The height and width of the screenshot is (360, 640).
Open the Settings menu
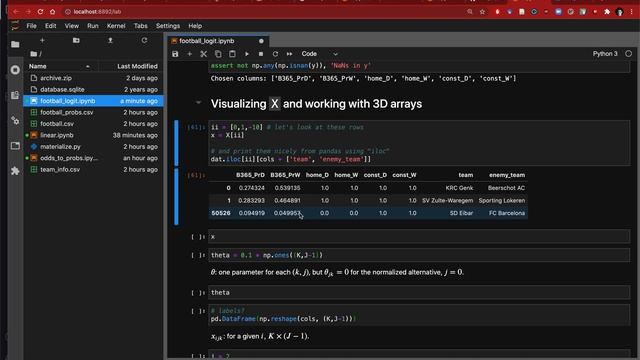(168, 26)
